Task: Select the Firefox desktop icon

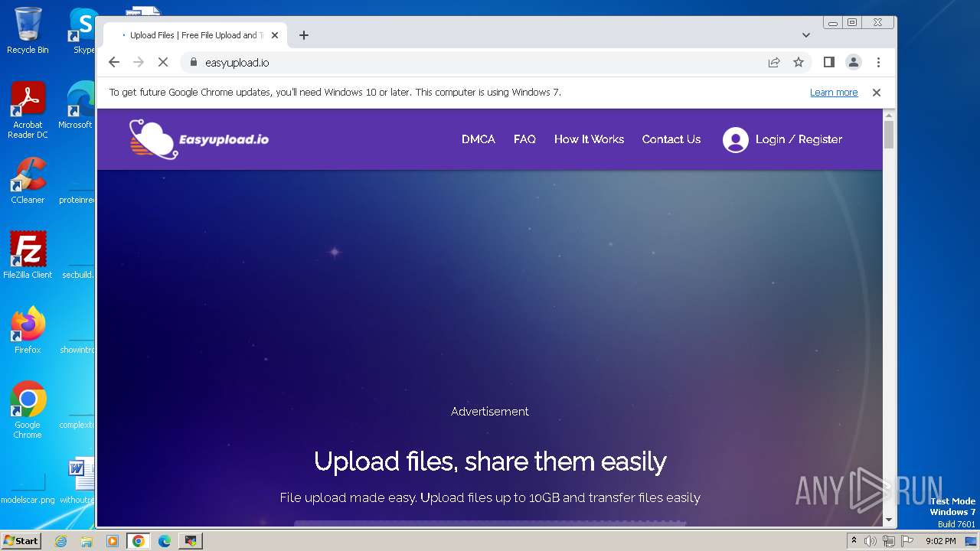Action: 28,330
